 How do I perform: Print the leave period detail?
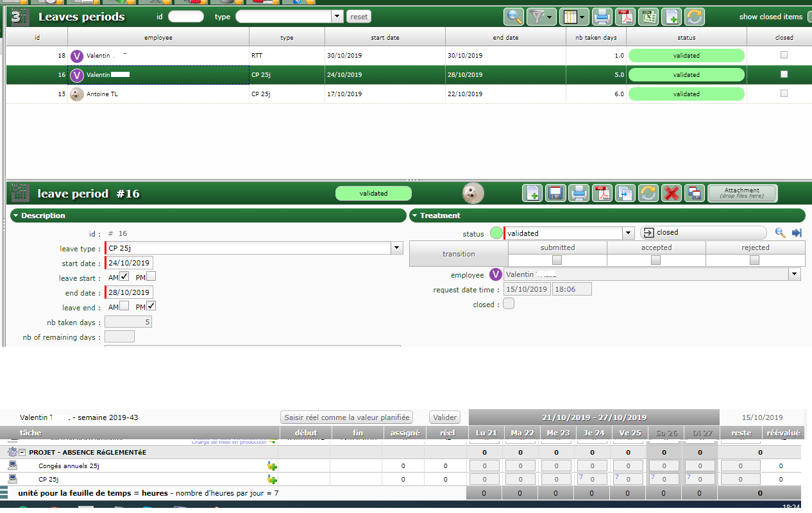point(579,193)
